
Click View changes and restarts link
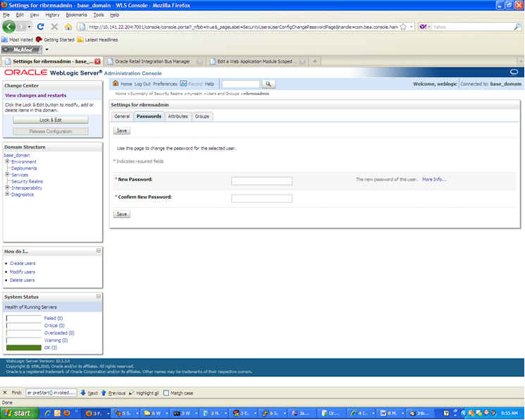[35, 95]
